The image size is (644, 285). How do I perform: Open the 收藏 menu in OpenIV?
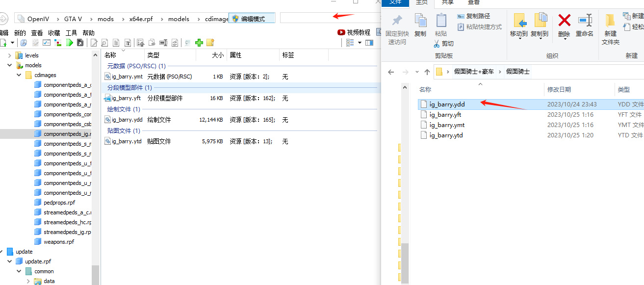click(54, 33)
